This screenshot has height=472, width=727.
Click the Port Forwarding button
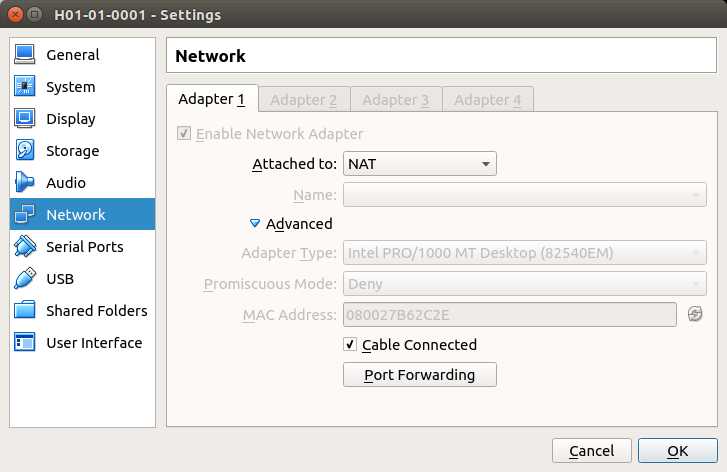420,375
